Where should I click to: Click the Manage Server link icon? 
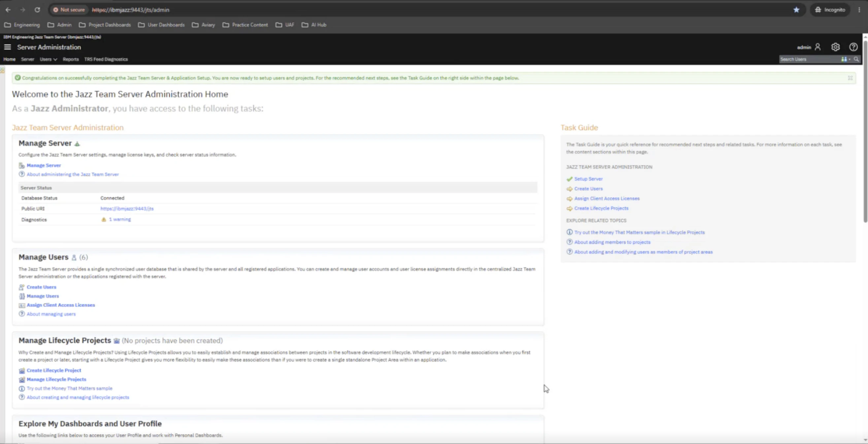pos(21,165)
